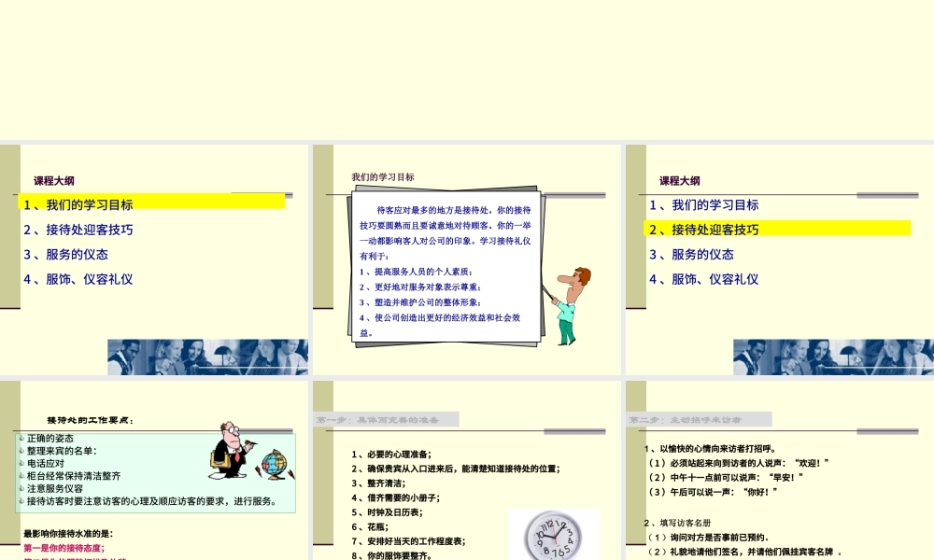Click the photo banner on the item-2-highlighted outline slide
The height and width of the screenshot is (560, 934).
[x=832, y=357]
